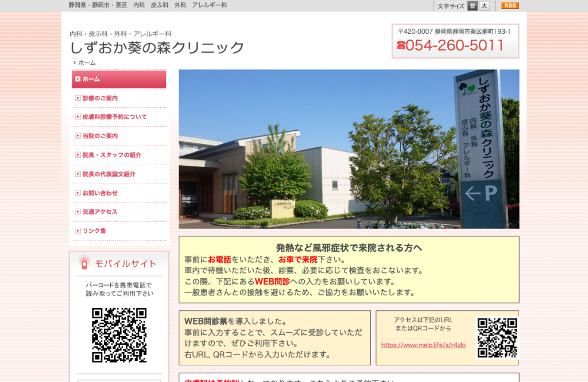Click the clinic exterior hero photo
Image resolution: width=588 pixels, height=382 pixels.
point(349,149)
